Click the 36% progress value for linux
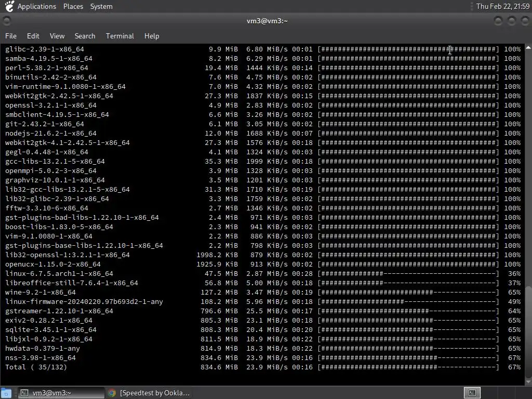Viewport: 532px width, 399px height. click(514, 274)
